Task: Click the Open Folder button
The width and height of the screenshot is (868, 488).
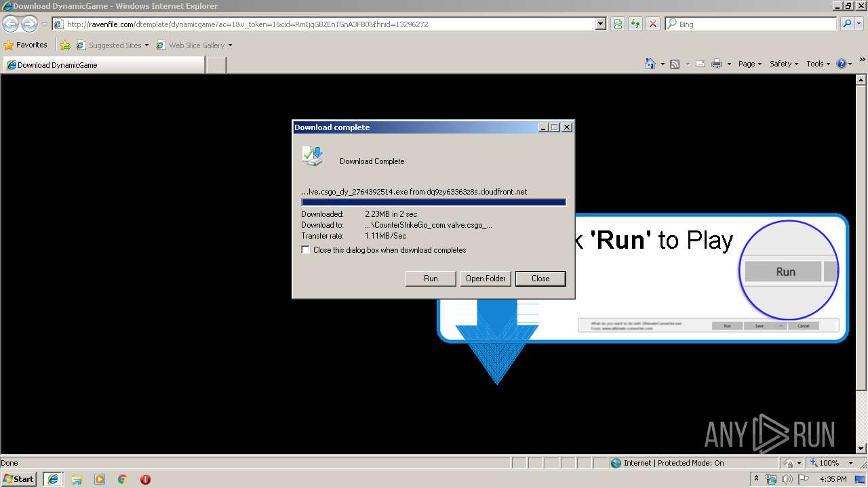Action: coord(486,279)
